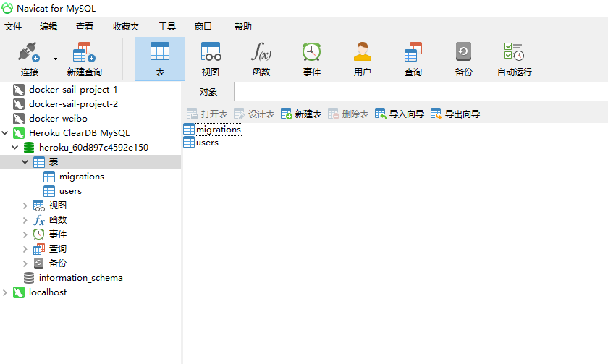Click the 打开表 (Open Table) button
The width and height of the screenshot is (608, 364).
pyautogui.click(x=207, y=114)
